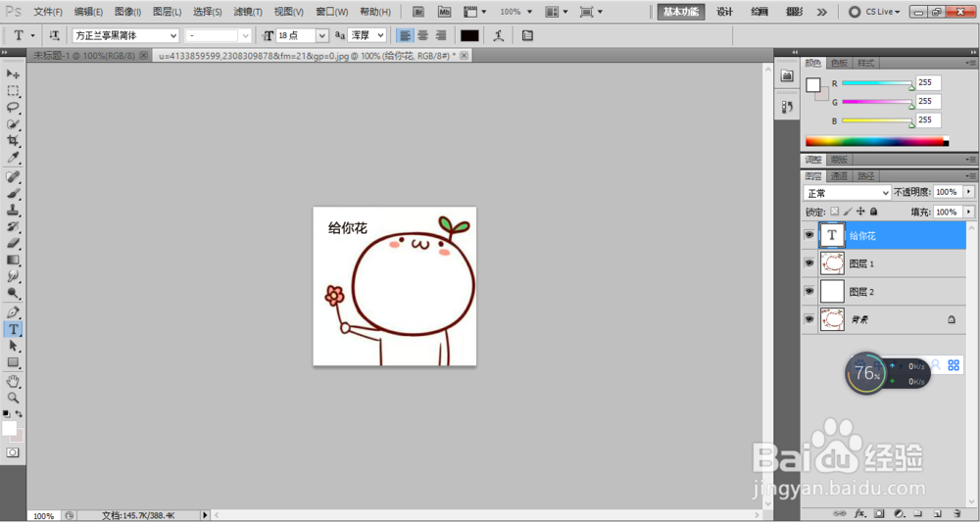Image resolution: width=980 pixels, height=522 pixels.
Task: Align text left
Action: pyautogui.click(x=405, y=35)
